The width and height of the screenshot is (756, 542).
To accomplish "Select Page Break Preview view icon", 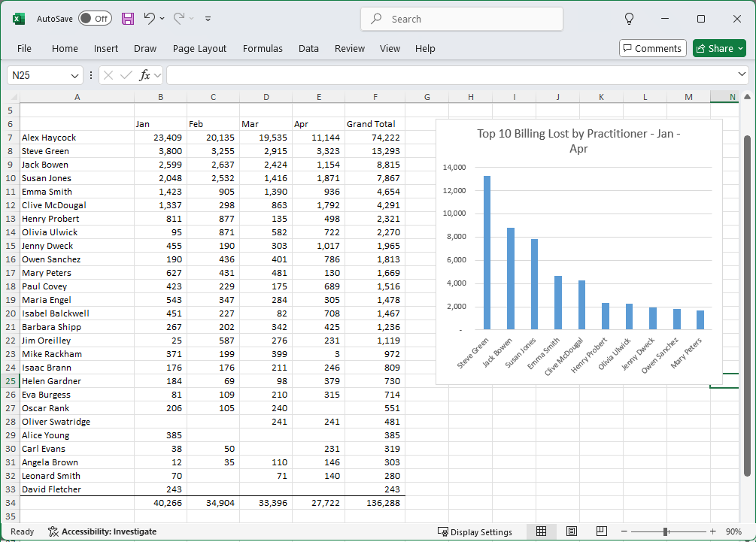I will tap(601, 531).
